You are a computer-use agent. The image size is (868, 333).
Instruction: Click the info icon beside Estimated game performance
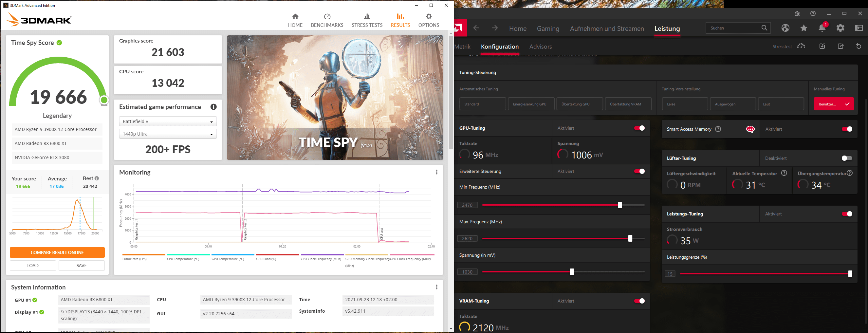(213, 107)
